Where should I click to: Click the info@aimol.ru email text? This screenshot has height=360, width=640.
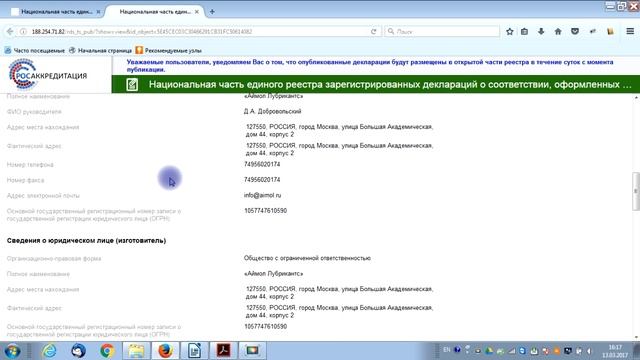pyautogui.click(x=262, y=196)
